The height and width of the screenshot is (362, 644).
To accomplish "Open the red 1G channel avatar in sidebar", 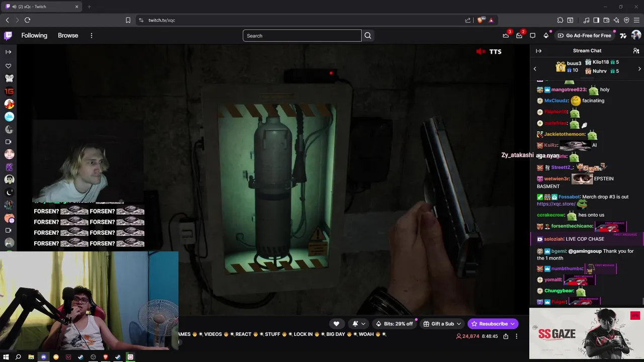I will 9,91.
